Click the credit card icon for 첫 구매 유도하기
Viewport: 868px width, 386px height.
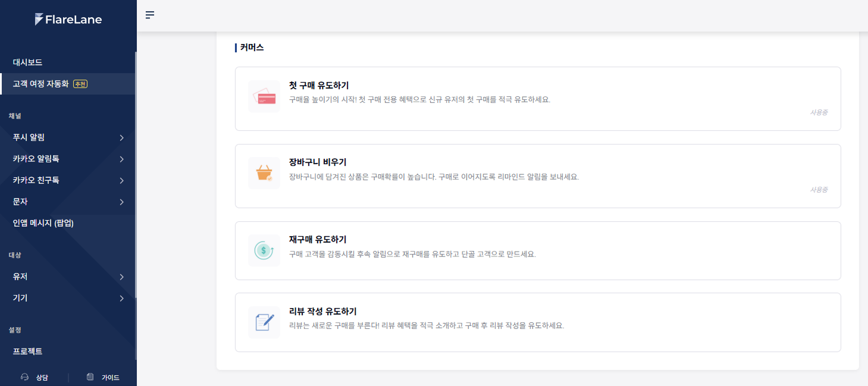tap(264, 96)
